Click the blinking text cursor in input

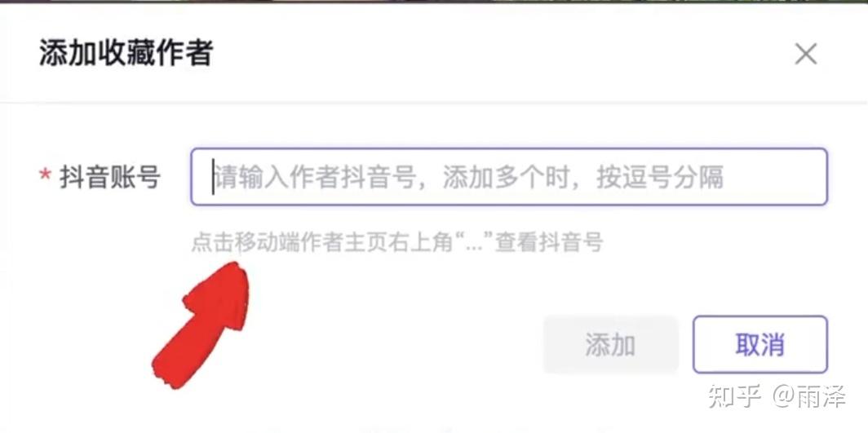tap(213, 177)
